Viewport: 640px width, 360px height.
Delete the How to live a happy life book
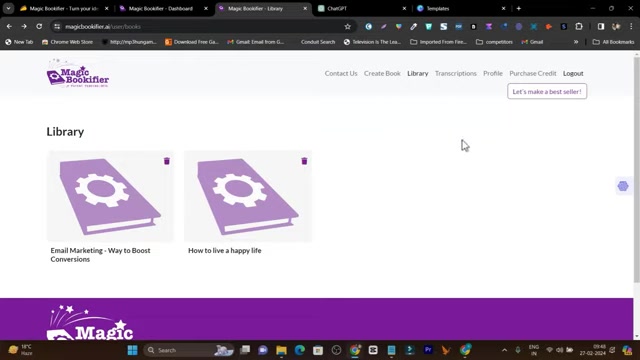[304, 161]
